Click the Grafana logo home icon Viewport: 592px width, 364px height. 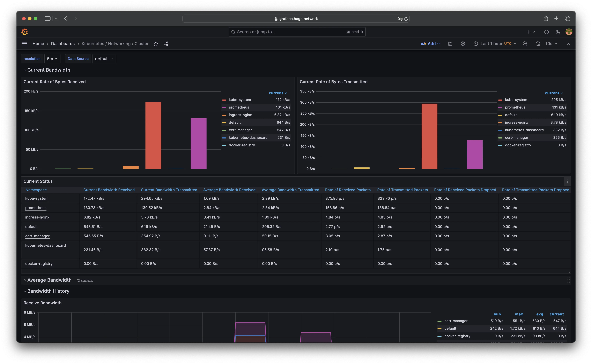coord(25,32)
